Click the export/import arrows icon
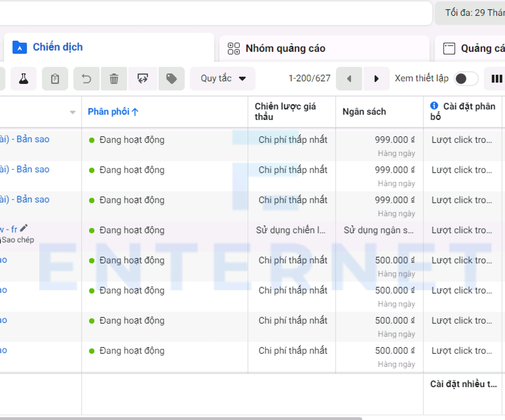The image size is (505, 420). 143,79
